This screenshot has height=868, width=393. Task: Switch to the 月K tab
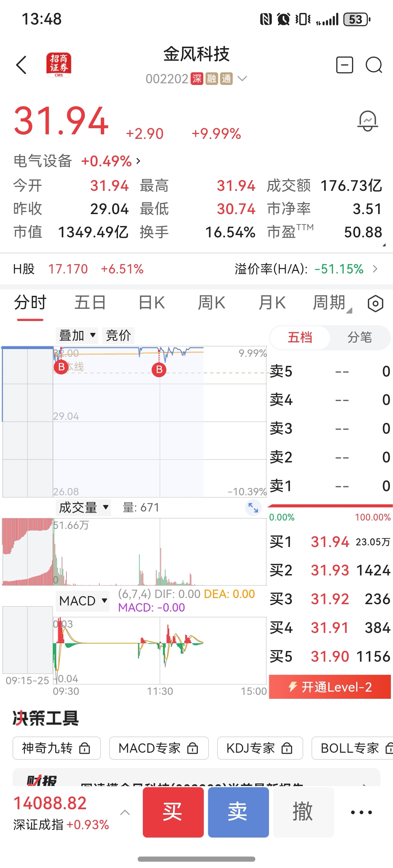point(272,303)
